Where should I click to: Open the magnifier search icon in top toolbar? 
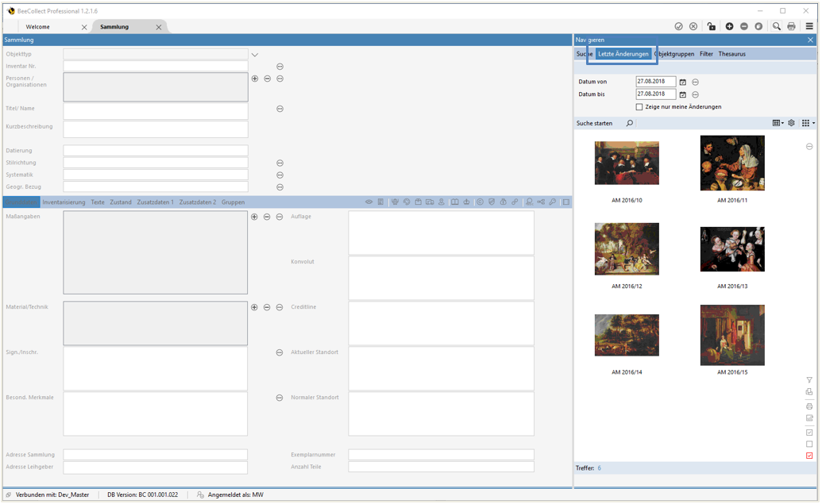tap(776, 26)
